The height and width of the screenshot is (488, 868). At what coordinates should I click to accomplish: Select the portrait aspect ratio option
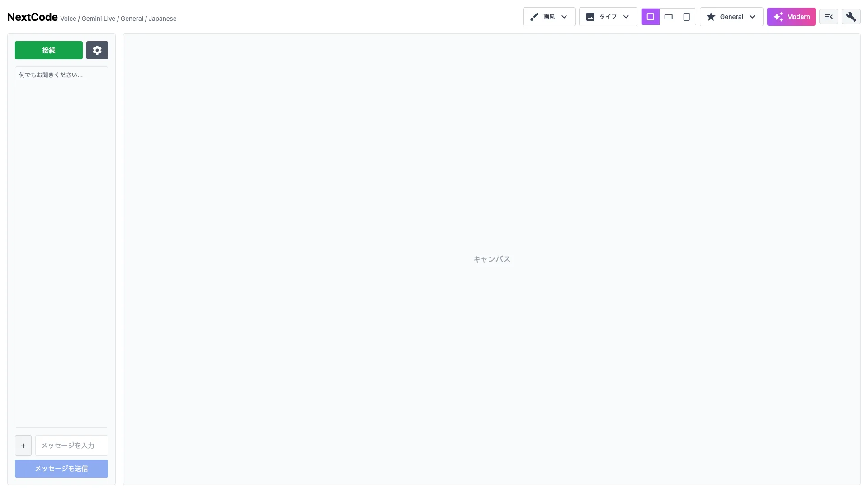pyautogui.click(x=687, y=17)
